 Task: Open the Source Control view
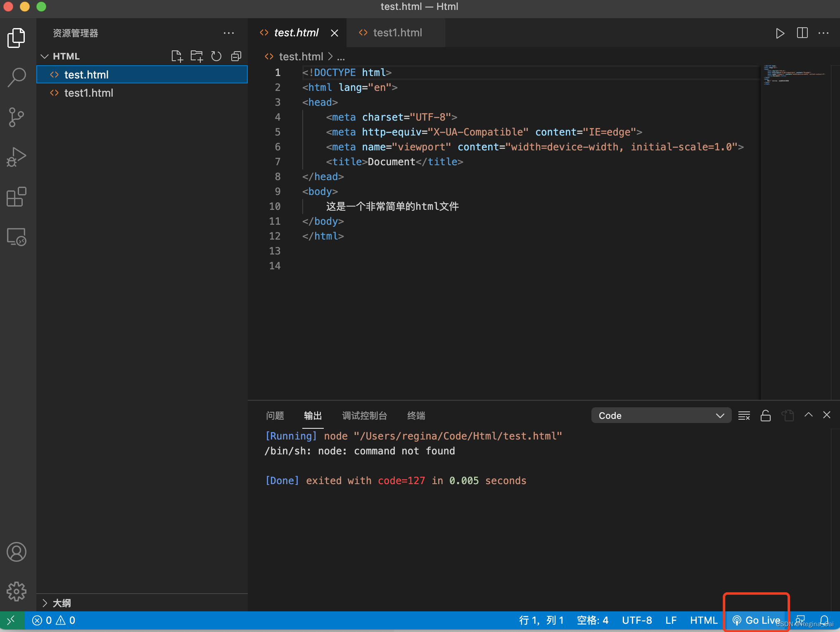(x=17, y=117)
